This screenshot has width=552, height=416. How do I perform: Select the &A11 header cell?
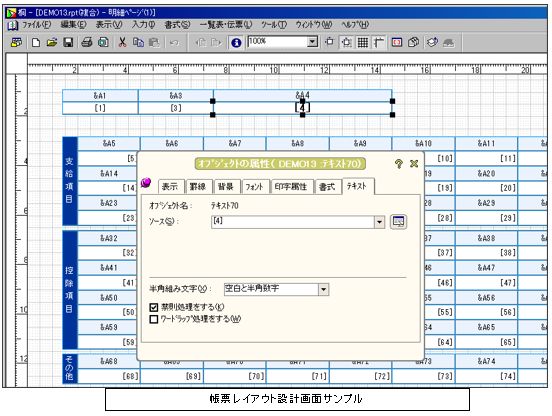coord(486,144)
